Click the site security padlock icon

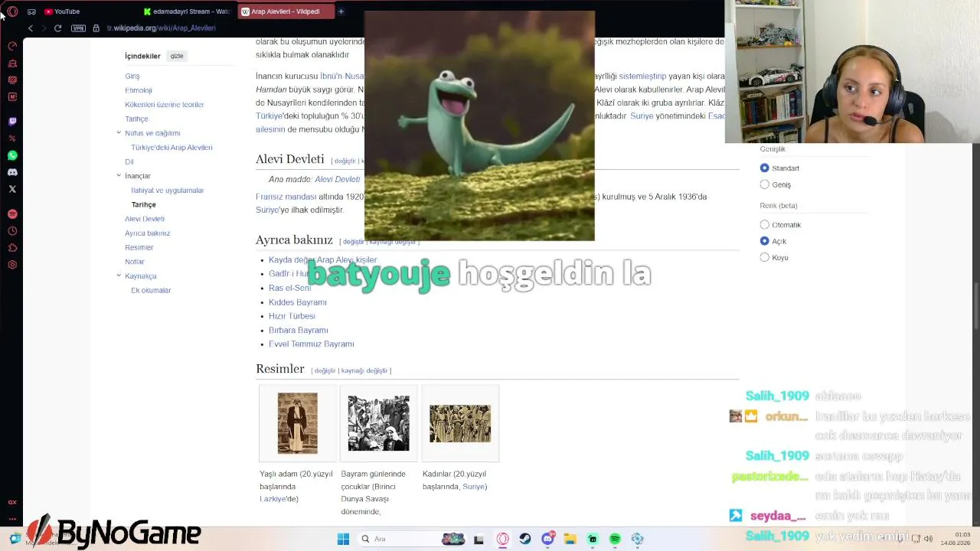(x=96, y=28)
